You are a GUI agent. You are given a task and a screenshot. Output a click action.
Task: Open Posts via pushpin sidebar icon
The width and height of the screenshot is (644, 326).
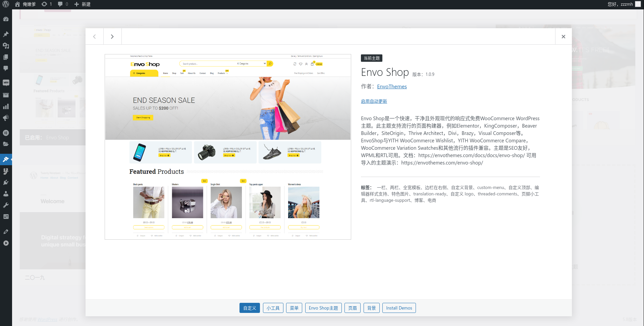tap(6, 34)
